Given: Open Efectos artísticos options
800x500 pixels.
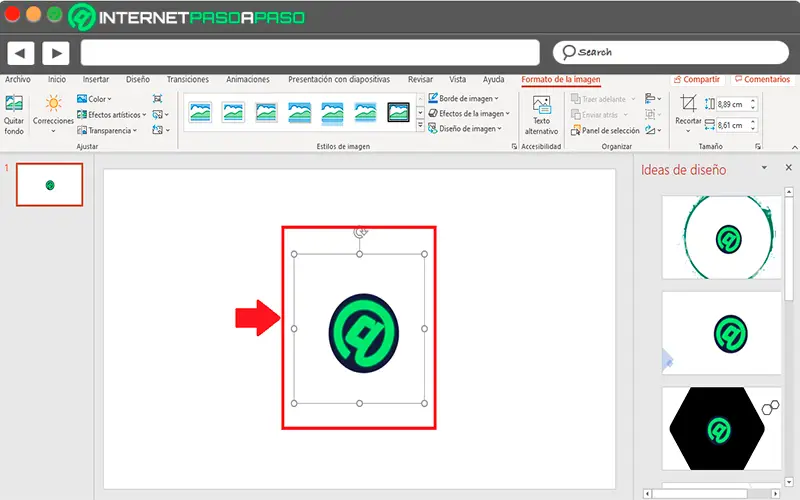Looking at the screenshot, I should pyautogui.click(x=111, y=114).
